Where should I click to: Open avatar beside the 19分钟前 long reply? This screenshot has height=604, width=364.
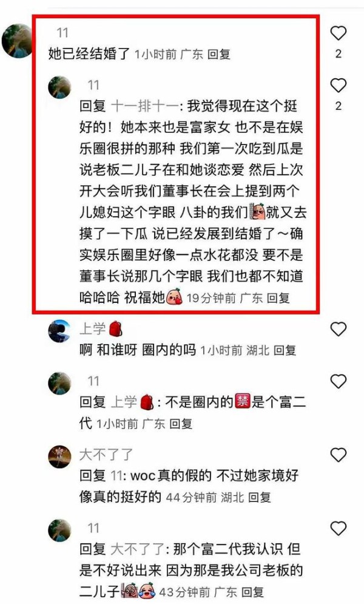(x=59, y=87)
